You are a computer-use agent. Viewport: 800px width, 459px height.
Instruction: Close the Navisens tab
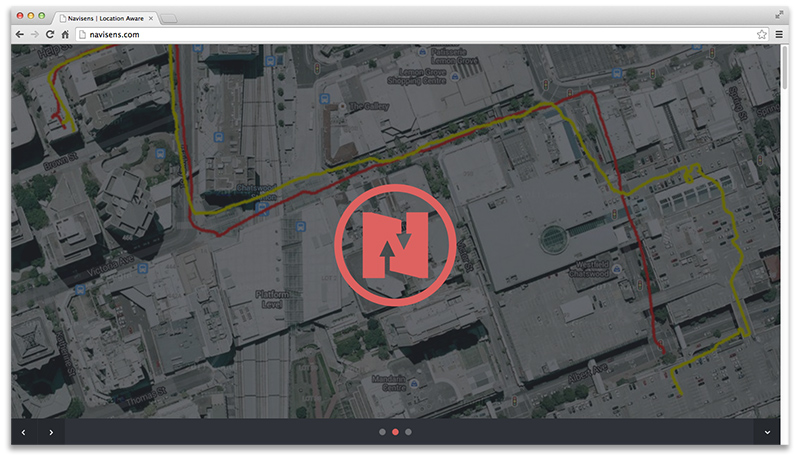(151, 18)
